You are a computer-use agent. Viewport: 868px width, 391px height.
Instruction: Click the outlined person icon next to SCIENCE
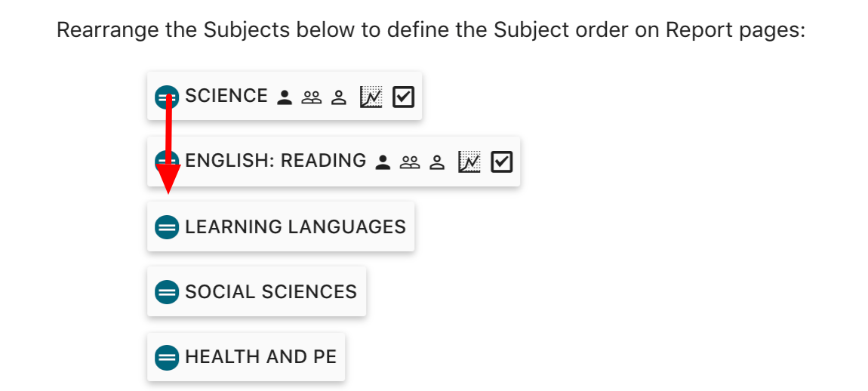tap(339, 97)
